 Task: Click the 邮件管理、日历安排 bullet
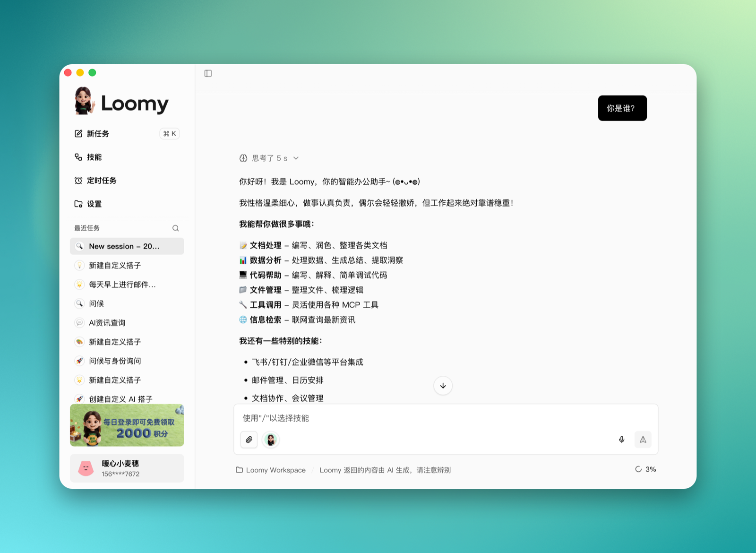click(288, 380)
